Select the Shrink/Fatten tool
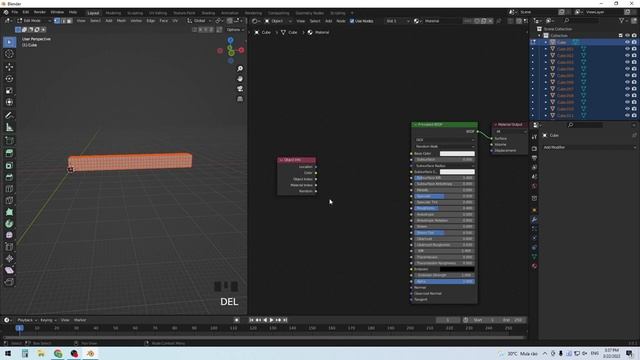The height and width of the screenshot is (360, 640). 9,258
